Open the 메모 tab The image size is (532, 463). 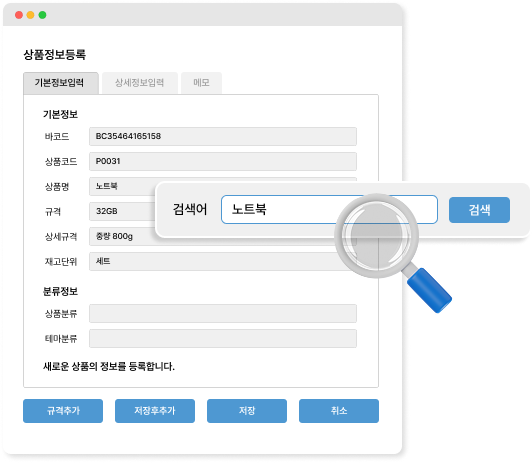[201, 83]
